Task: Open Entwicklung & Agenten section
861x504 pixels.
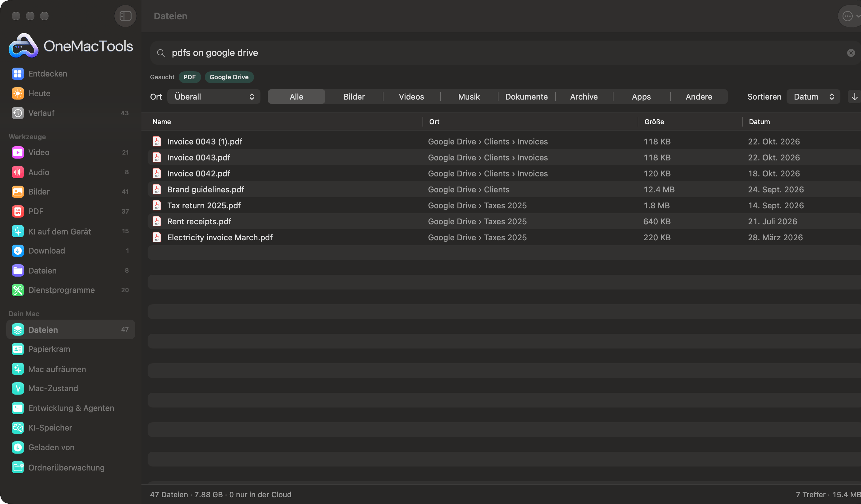Action: click(x=71, y=408)
